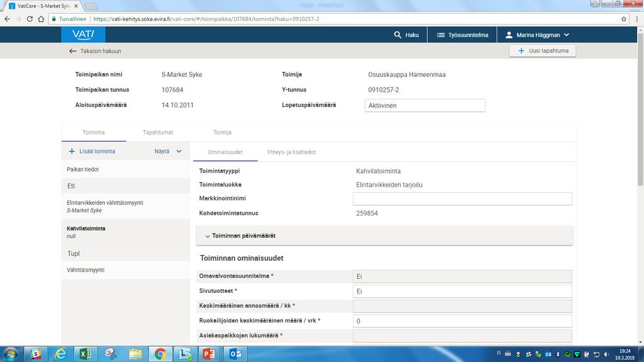The height and width of the screenshot is (362, 644).
Task: Open the Chrome three-dot menu
Action: 637,19
